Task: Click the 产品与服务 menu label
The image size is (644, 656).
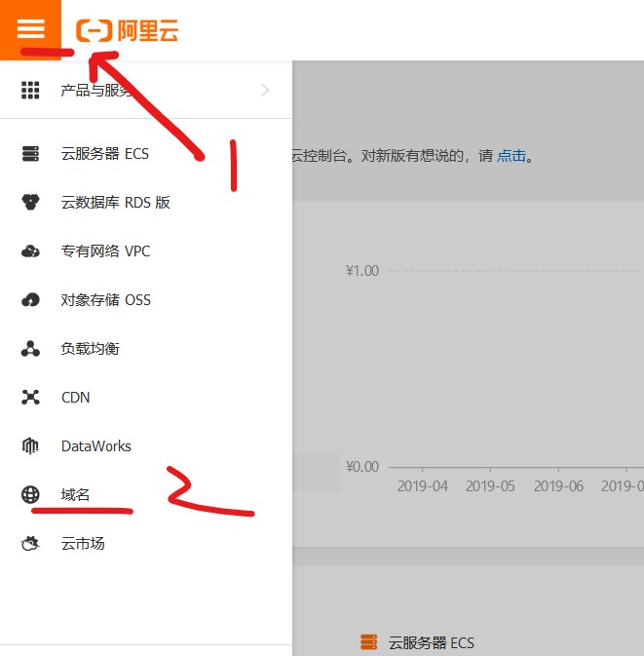Action: tap(96, 90)
